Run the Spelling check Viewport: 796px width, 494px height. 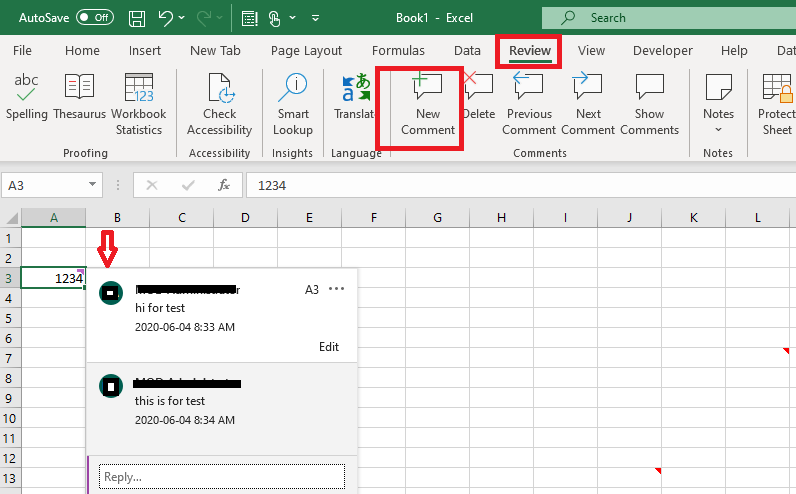(26, 96)
